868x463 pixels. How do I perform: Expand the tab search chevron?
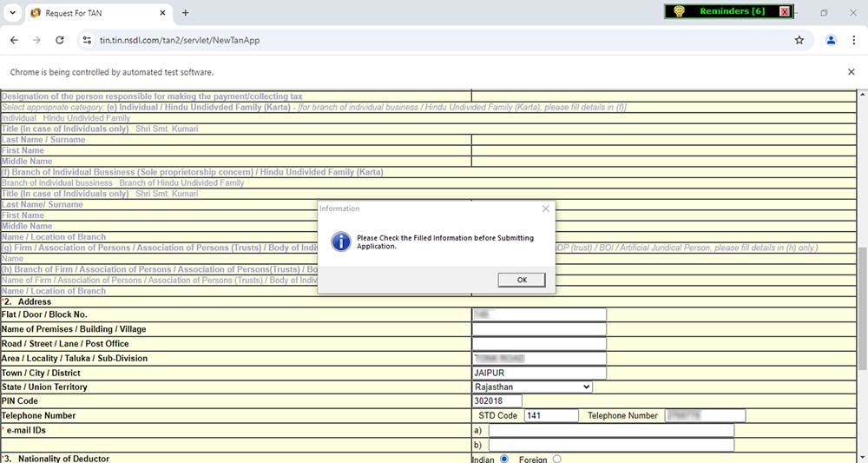coord(12,13)
